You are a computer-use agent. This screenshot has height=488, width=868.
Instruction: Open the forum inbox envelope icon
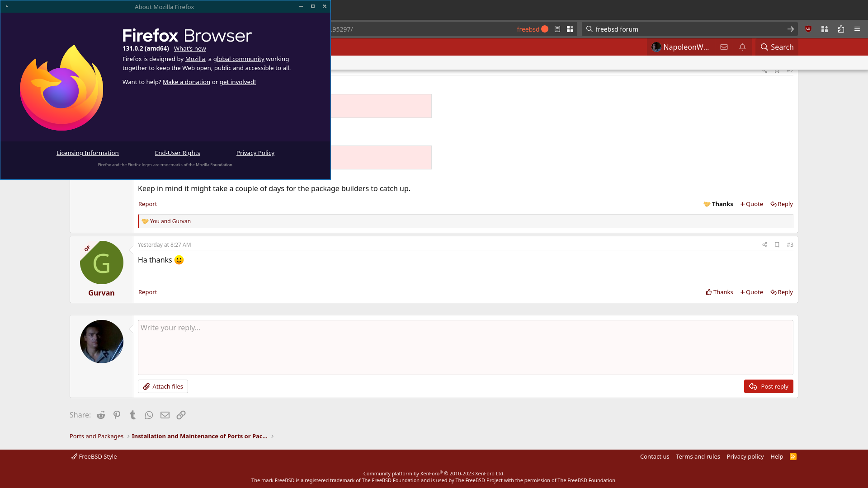coord(724,47)
